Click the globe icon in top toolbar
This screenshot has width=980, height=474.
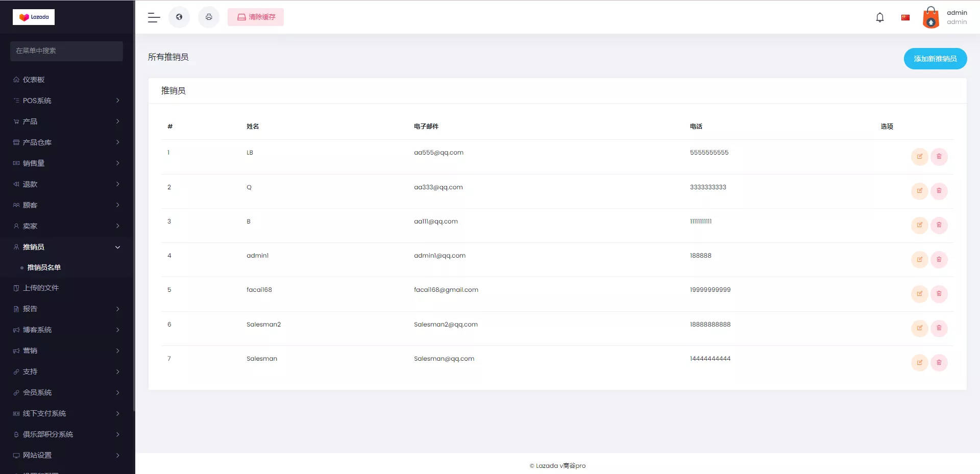tap(179, 17)
